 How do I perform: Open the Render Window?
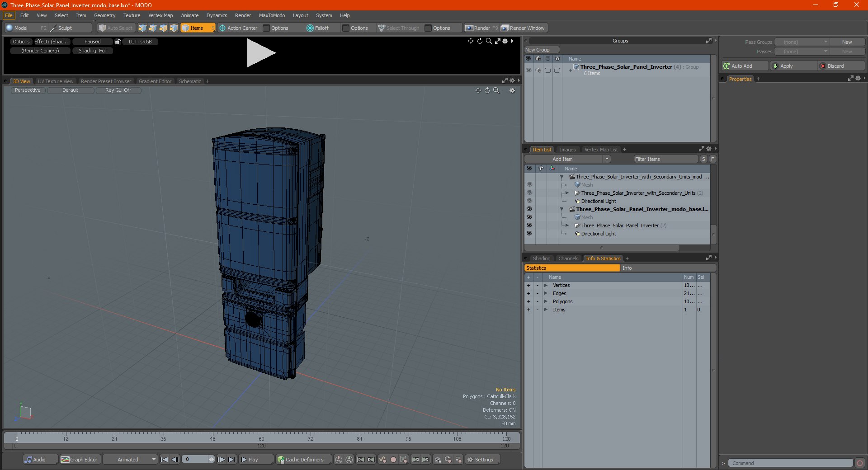(524, 28)
